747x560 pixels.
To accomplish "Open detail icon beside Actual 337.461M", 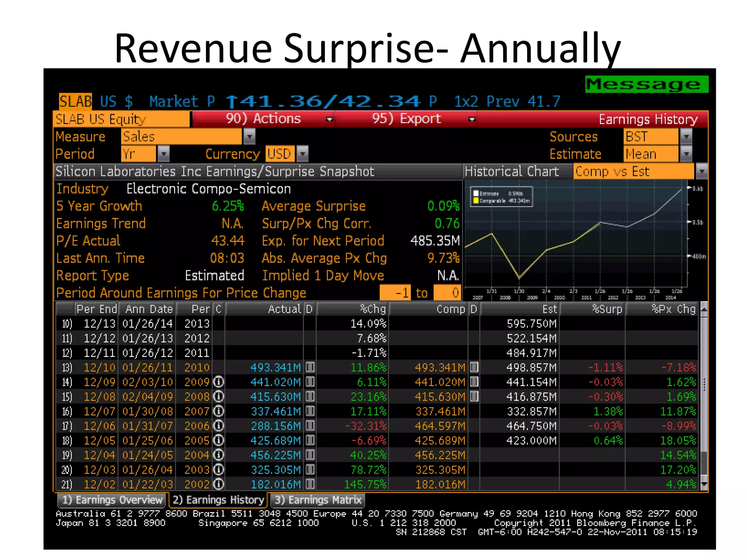I will point(310,411).
